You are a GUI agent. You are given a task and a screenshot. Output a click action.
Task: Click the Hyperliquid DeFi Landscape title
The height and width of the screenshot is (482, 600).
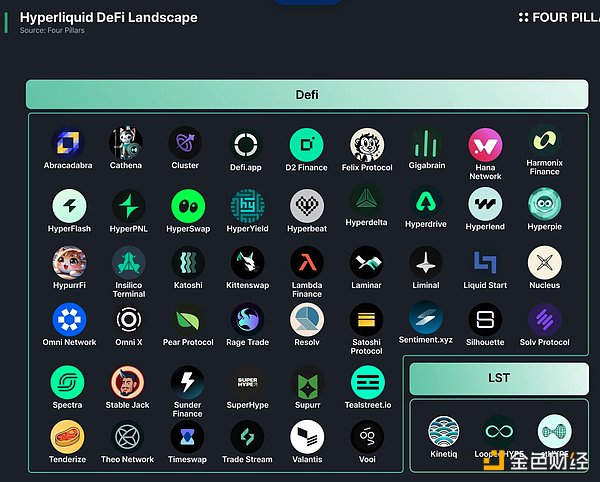coord(109,17)
